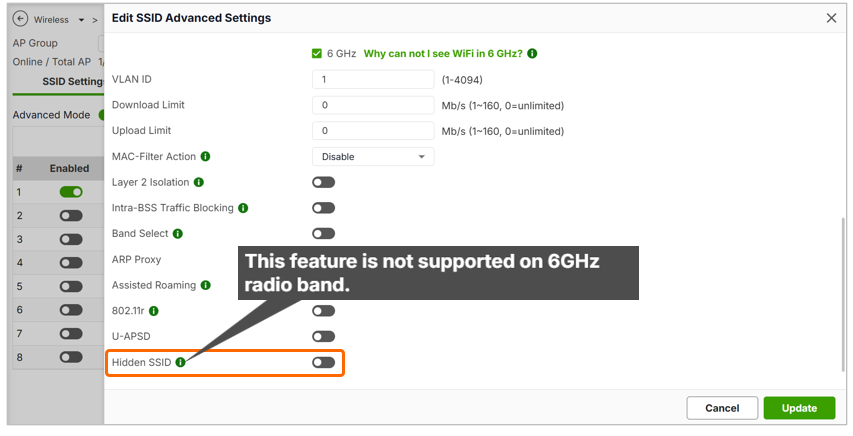Open the 6 GHz WiFi help info icon

point(532,53)
